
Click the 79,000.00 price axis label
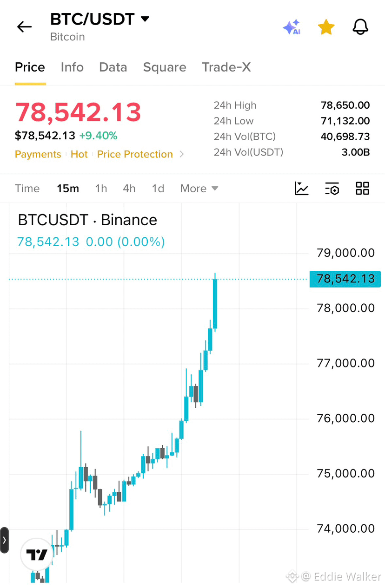[x=345, y=253]
